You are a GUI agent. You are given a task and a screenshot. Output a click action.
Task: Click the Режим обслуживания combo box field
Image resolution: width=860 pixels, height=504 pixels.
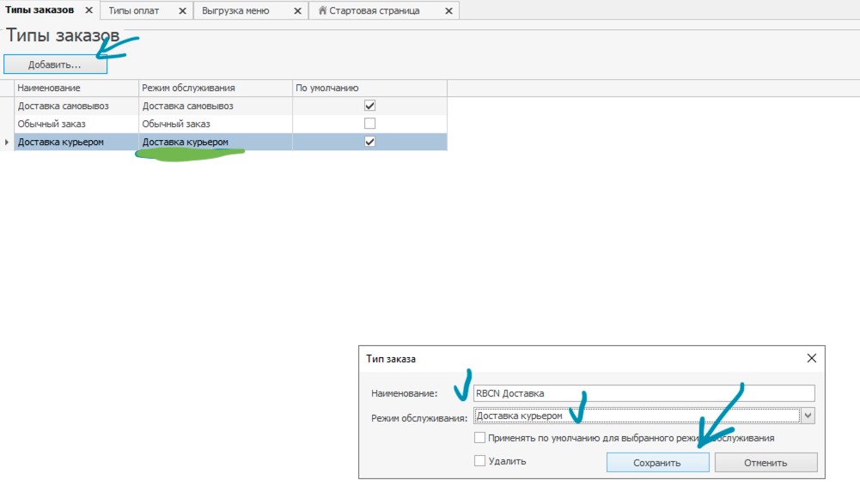pyautogui.click(x=636, y=416)
